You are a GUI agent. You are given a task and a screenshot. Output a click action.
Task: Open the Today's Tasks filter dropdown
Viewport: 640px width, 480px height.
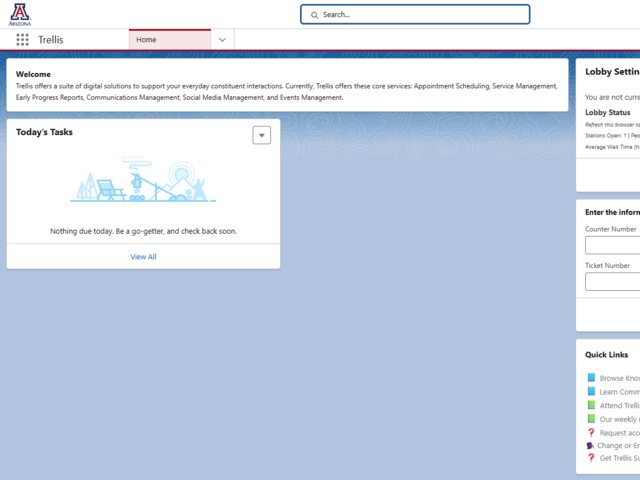tap(262, 135)
